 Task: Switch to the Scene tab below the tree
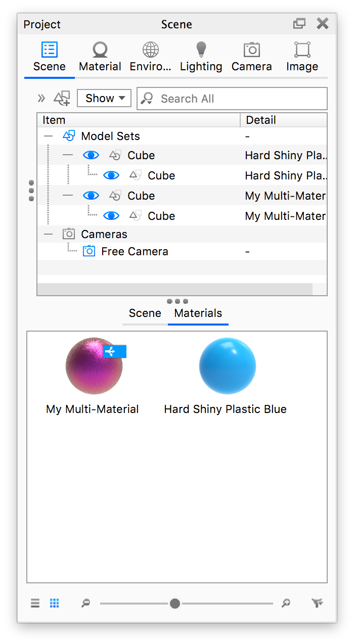(x=145, y=313)
